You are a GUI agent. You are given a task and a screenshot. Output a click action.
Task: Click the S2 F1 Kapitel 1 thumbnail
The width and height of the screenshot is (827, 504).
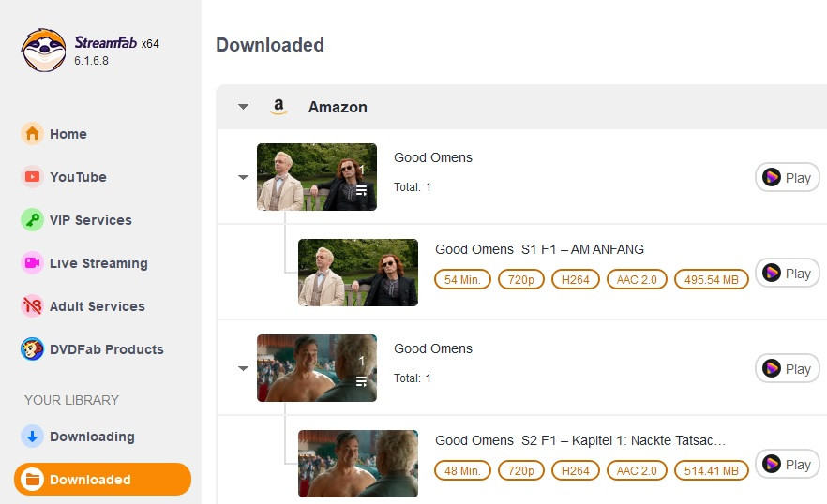(x=358, y=464)
